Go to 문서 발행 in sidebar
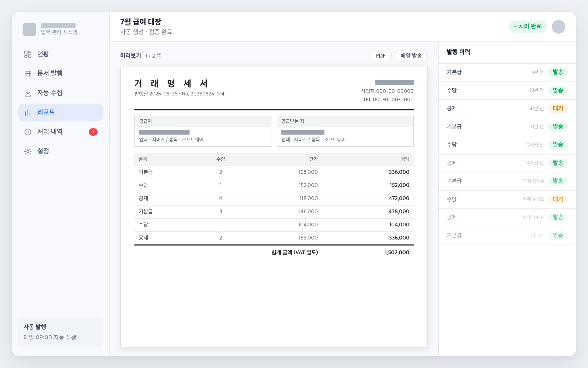The image size is (588, 368). (x=61, y=73)
